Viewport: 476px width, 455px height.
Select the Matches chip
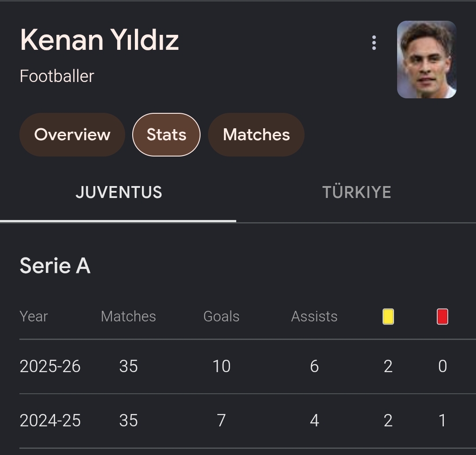tap(256, 134)
